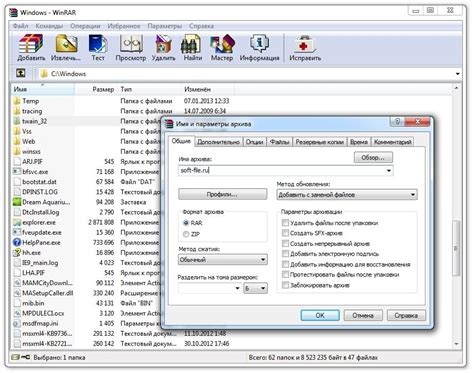
Task: Select ZIP archive format
Action: coord(186,234)
